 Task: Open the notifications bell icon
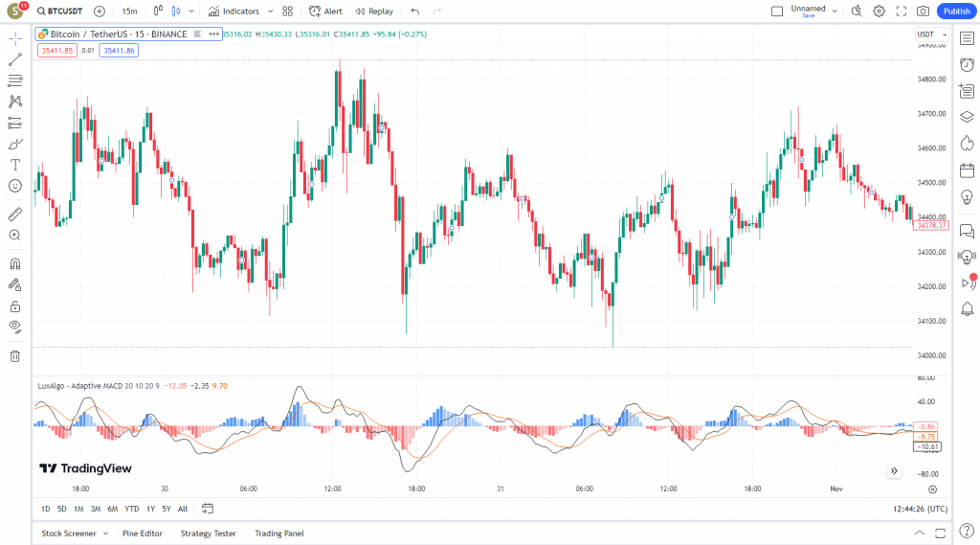coord(967,308)
